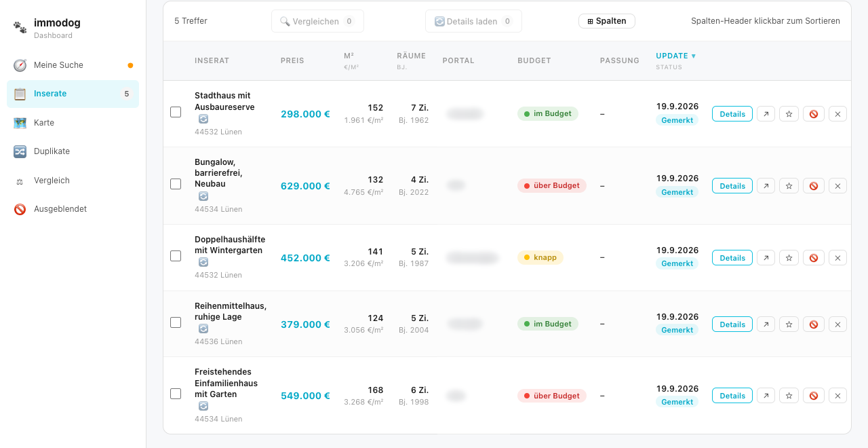Favorite the Bungalow, barrierefrei, Neubau listing
The height and width of the screenshot is (448, 868).
click(x=789, y=186)
